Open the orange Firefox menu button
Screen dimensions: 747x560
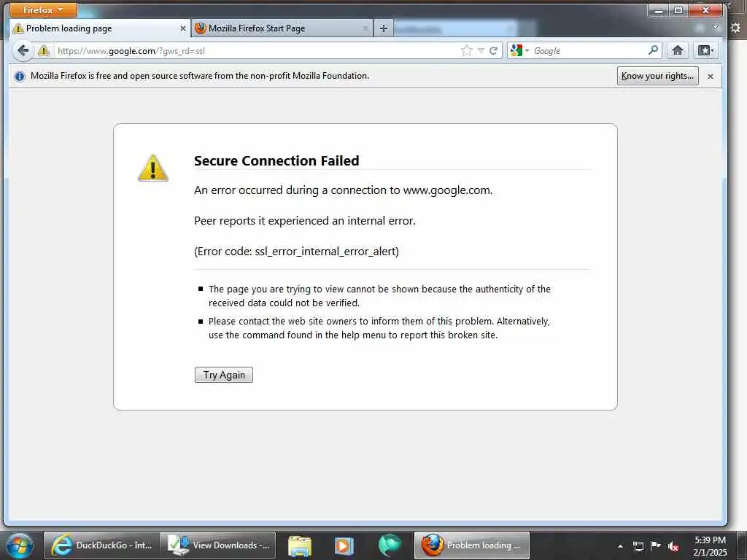(43, 9)
